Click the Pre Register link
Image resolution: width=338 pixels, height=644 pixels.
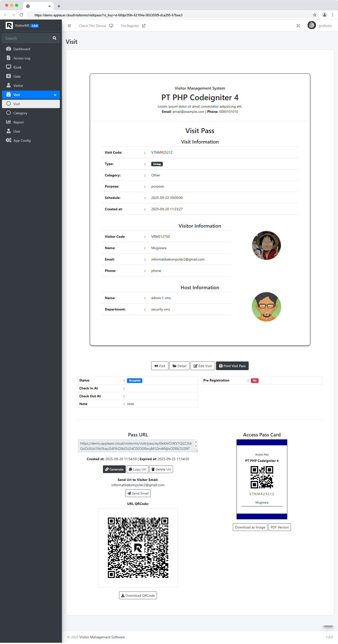point(133,26)
